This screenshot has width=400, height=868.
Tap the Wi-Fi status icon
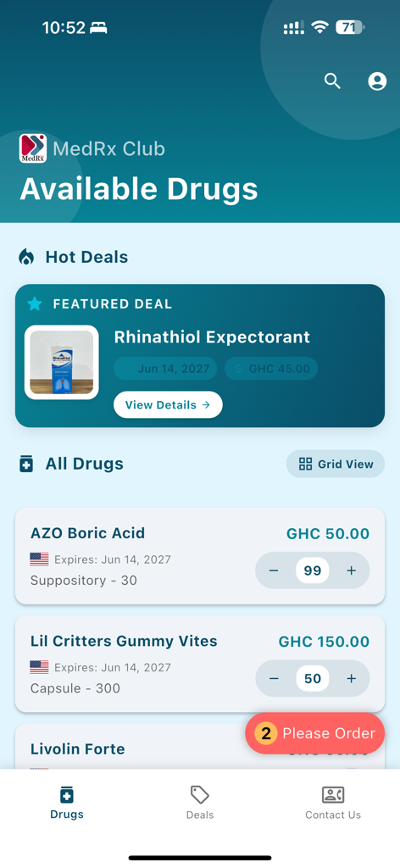click(319, 27)
